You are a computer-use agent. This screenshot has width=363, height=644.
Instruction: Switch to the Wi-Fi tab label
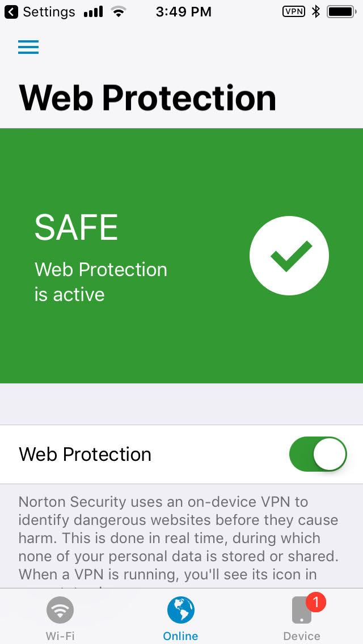[x=60, y=636]
